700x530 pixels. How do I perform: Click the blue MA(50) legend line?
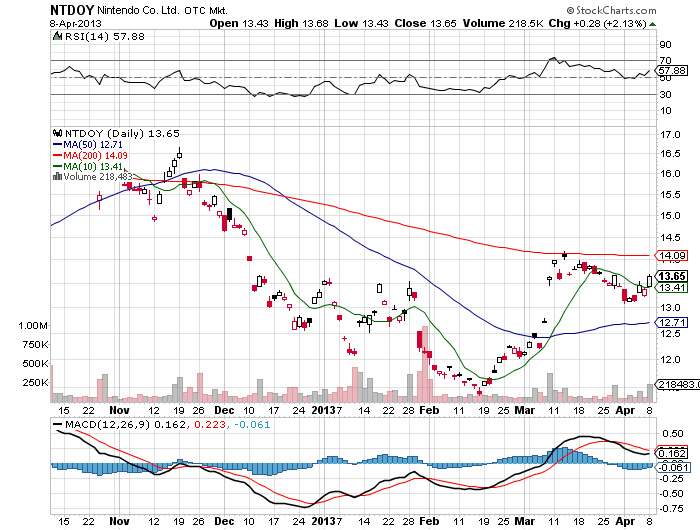(58, 145)
